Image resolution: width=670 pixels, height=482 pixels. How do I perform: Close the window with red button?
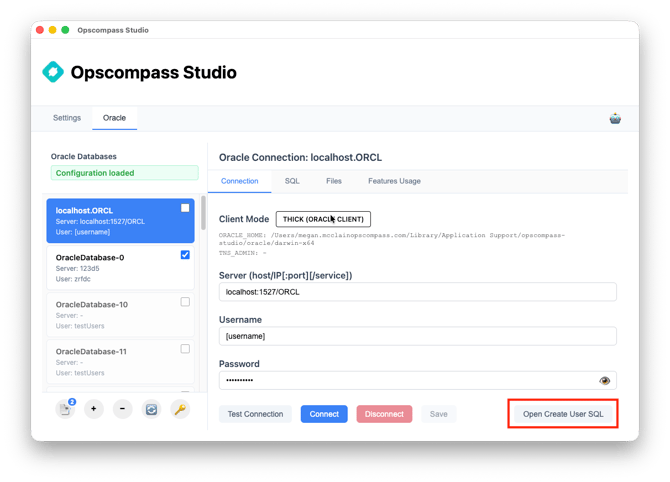[x=40, y=30]
